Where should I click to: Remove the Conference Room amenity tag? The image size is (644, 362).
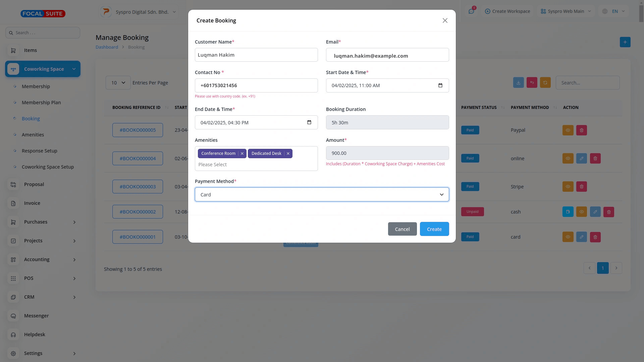point(242,154)
